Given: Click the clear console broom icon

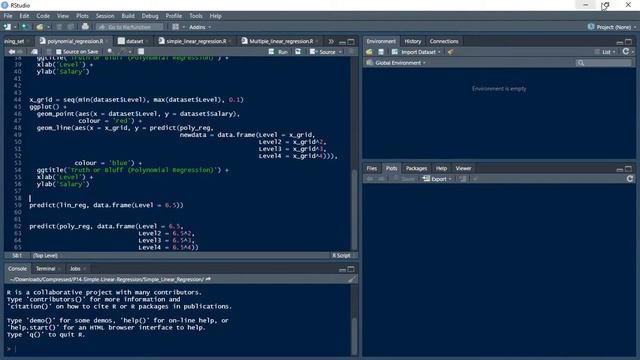Looking at the screenshot, I should tap(351, 280).
